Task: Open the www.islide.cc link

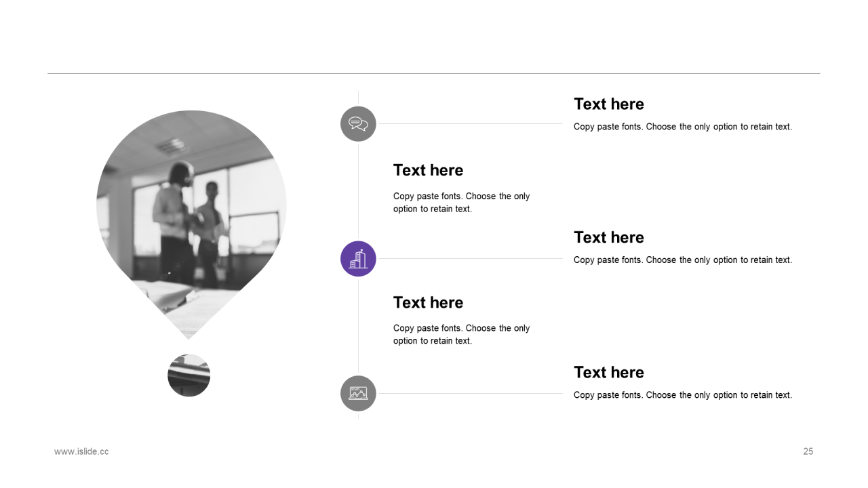Action: [x=81, y=451]
